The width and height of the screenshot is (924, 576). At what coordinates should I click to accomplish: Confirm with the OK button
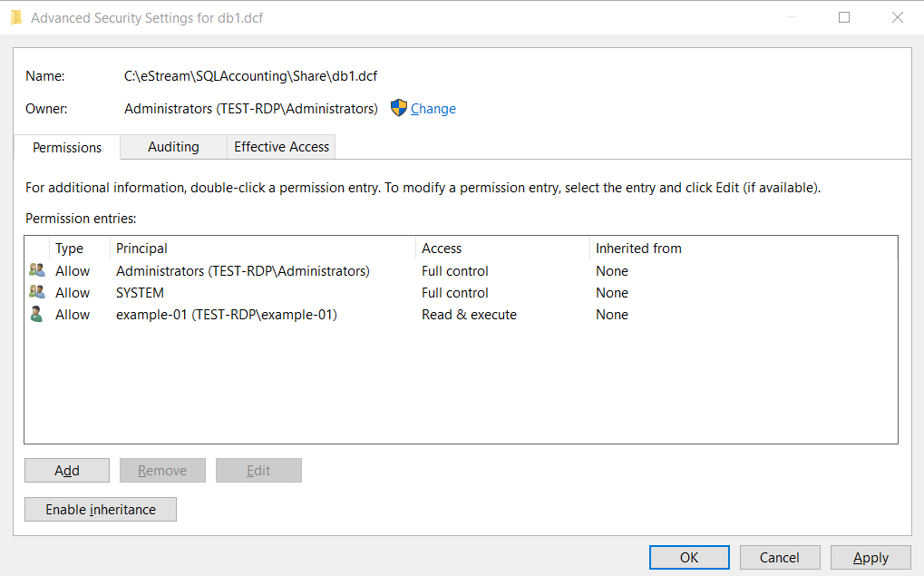(x=689, y=558)
